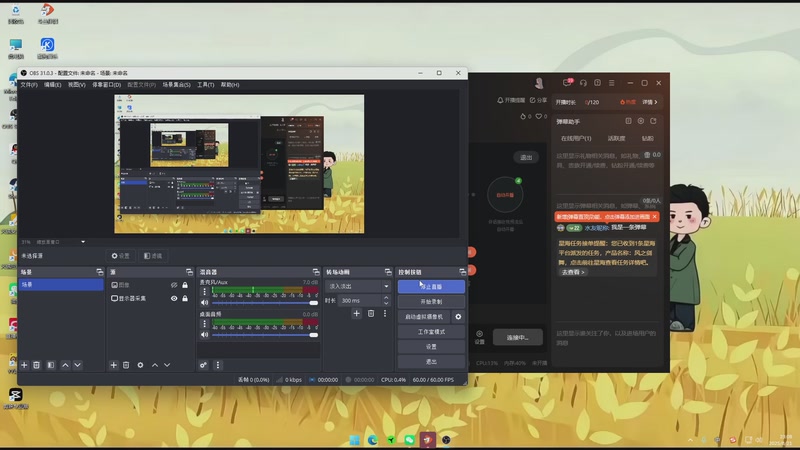800x450 pixels.
Task: Increase the transition duration stepper
Action: (x=386, y=297)
